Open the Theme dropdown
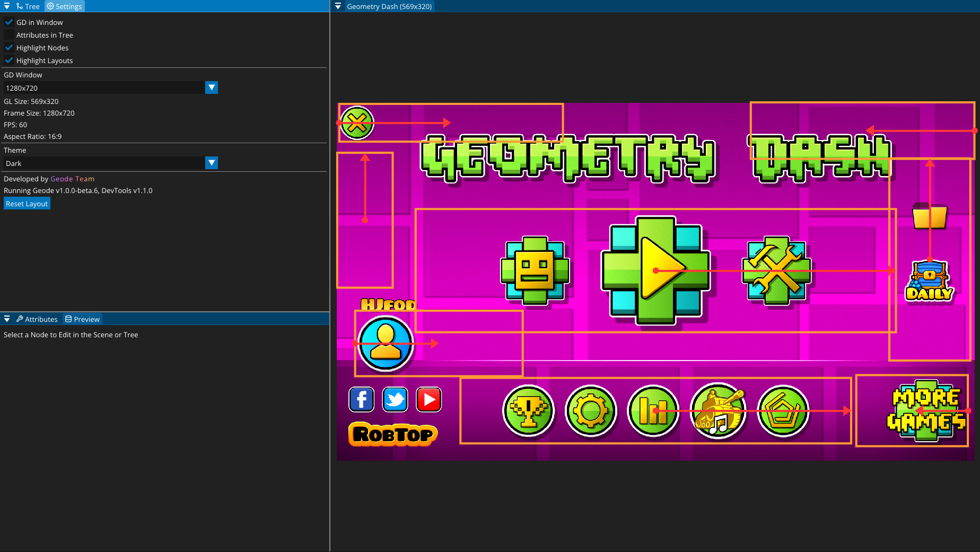 pos(212,163)
